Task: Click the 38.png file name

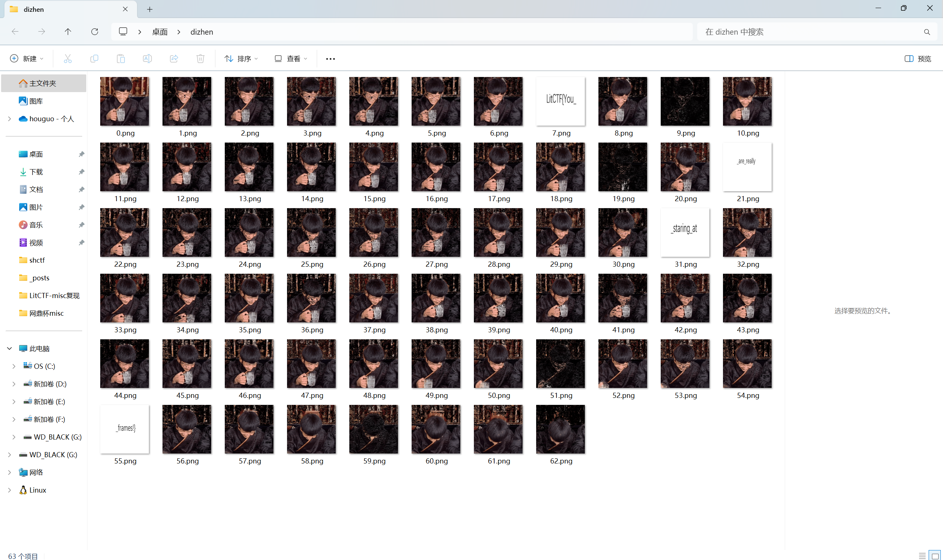Action: [437, 329]
